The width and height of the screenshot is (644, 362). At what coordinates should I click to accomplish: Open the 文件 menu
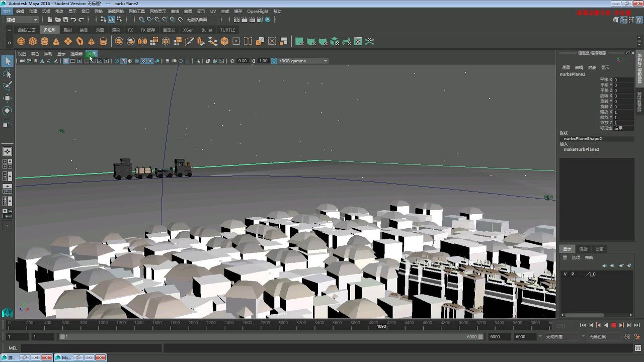coord(8,11)
